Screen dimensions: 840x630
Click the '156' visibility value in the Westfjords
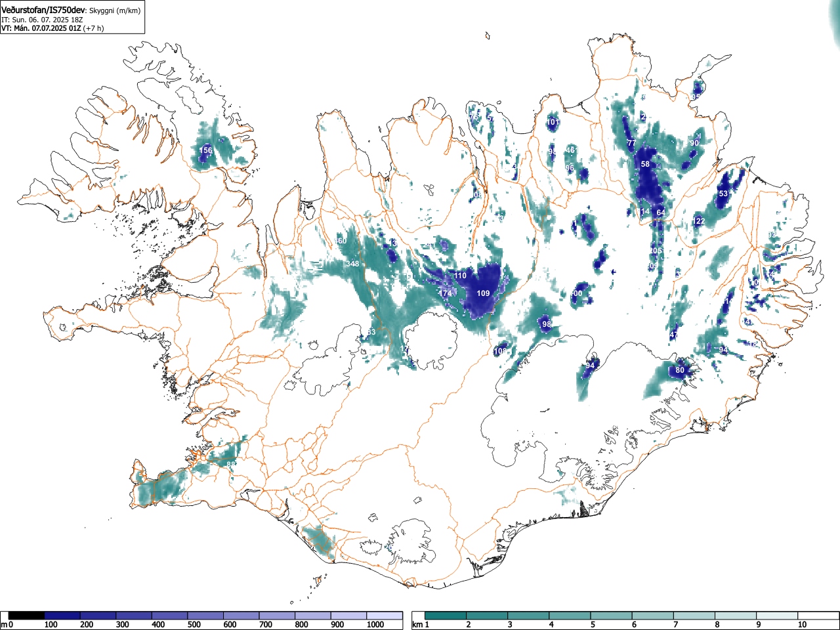206,150
